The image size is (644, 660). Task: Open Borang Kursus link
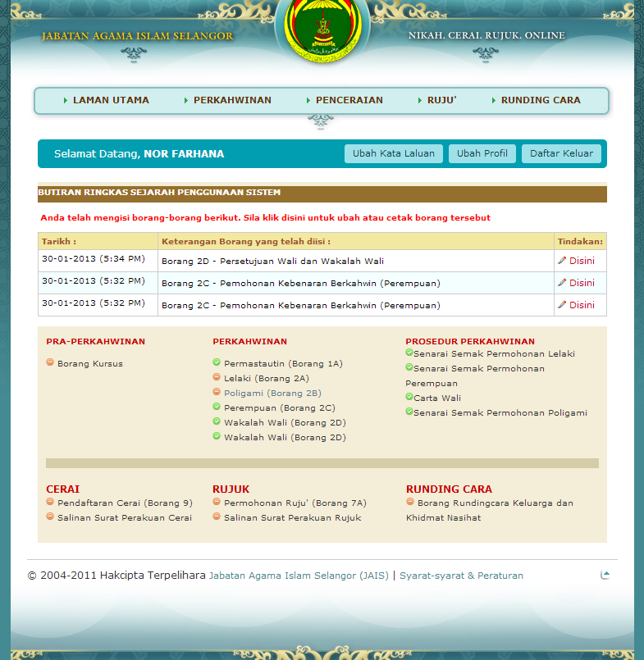(x=90, y=364)
